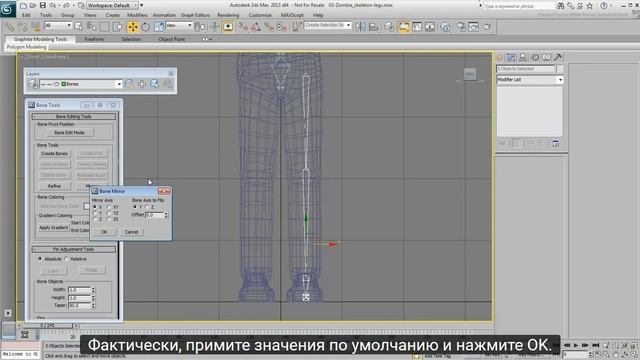Click the Select by Name icon
The height and width of the screenshot is (360, 640).
point(91,27)
